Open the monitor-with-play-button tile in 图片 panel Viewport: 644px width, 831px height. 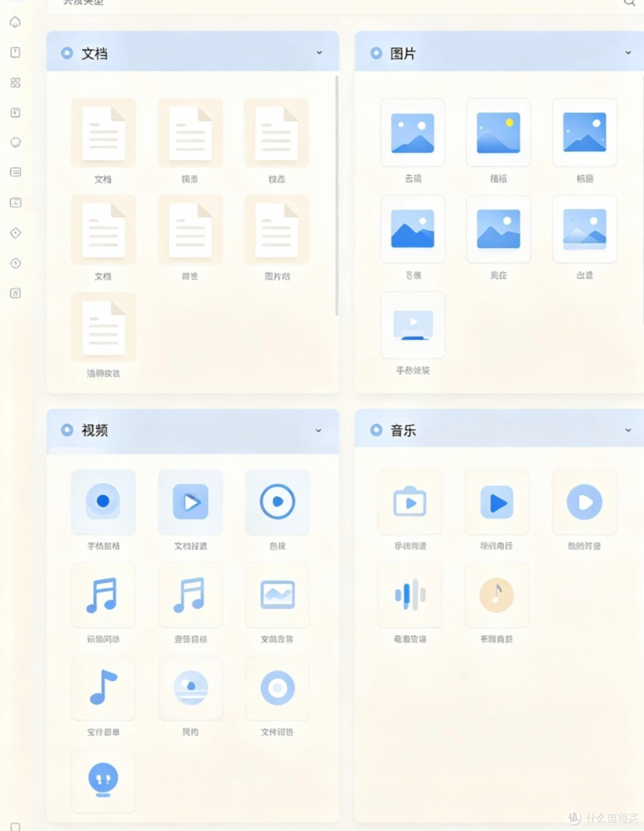coord(413,325)
